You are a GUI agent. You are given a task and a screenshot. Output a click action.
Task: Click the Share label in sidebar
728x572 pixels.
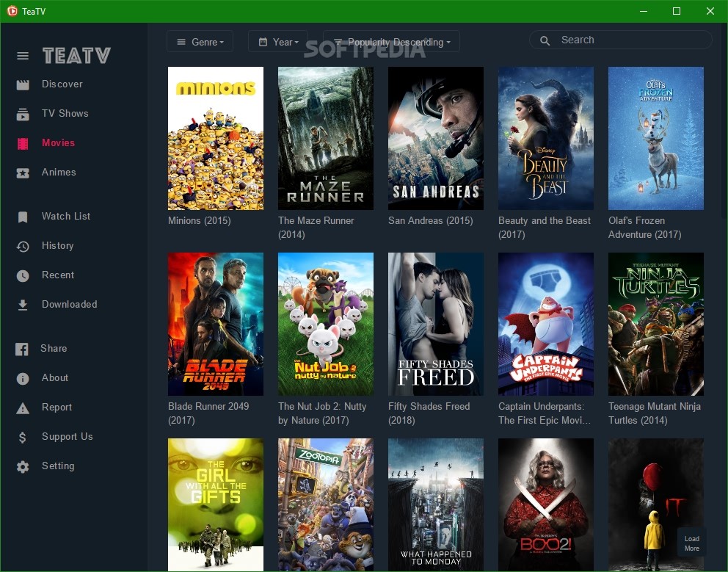pos(54,348)
